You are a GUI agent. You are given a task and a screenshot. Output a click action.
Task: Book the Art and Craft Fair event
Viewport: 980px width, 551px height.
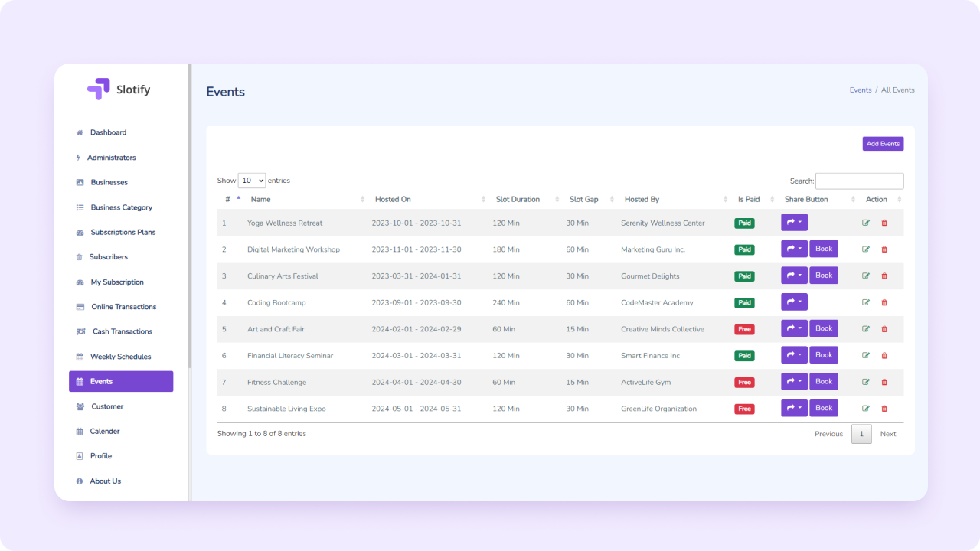coord(824,328)
